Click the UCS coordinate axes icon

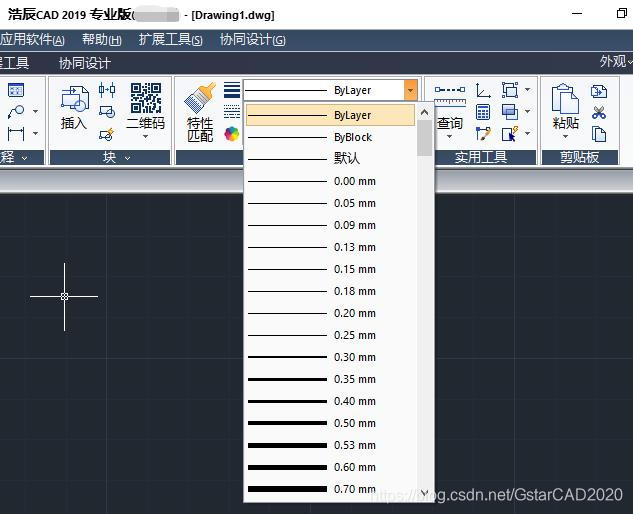point(483,90)
